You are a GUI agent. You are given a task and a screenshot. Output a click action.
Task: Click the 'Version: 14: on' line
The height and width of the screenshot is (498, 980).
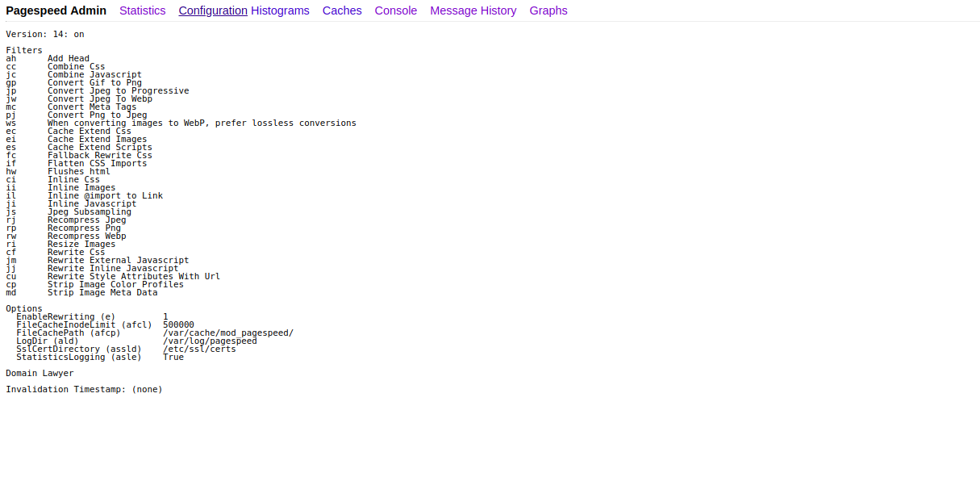45,34
